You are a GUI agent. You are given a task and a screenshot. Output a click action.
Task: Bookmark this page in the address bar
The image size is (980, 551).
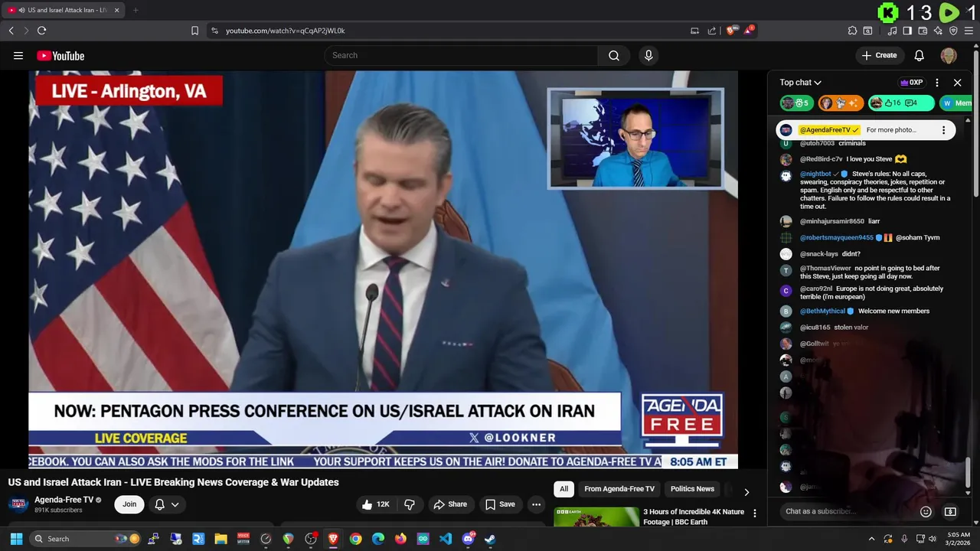pyautogui.click(x=194, y=31)
